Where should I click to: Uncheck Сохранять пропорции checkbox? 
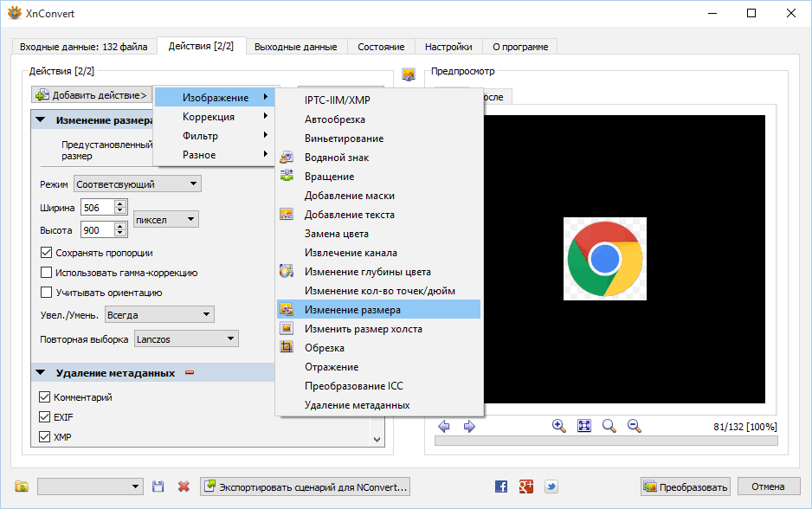pos(47,253)
